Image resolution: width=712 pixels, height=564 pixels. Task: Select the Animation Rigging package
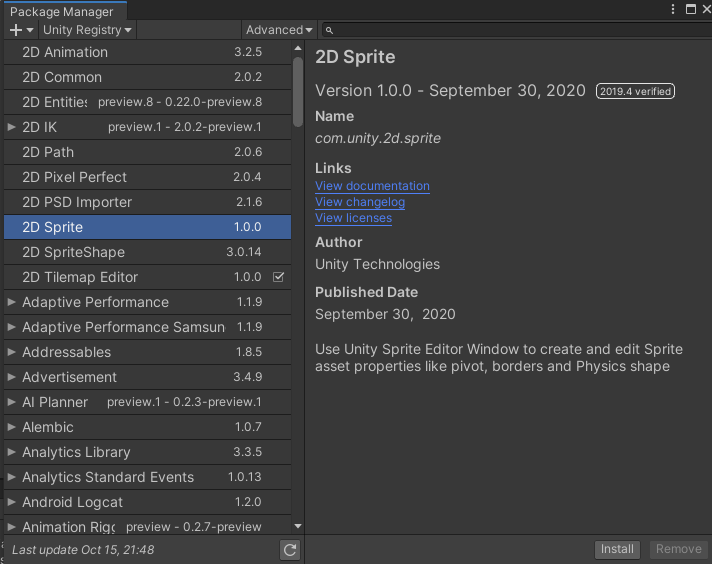coord(148,526)
